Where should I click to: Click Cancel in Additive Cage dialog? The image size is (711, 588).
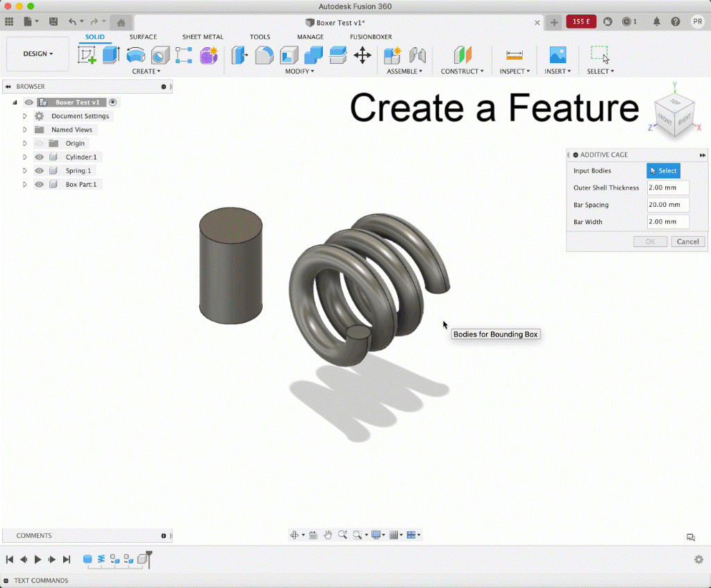click(687, 242)
